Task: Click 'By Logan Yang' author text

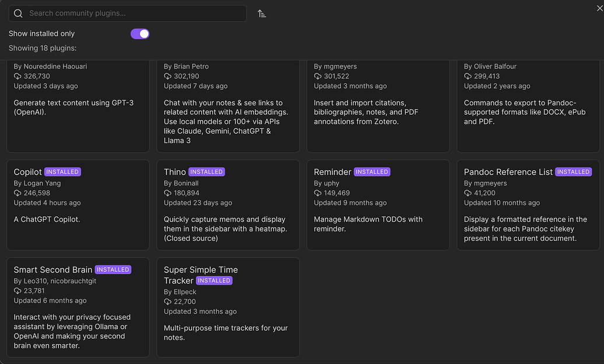Action: 37,183
